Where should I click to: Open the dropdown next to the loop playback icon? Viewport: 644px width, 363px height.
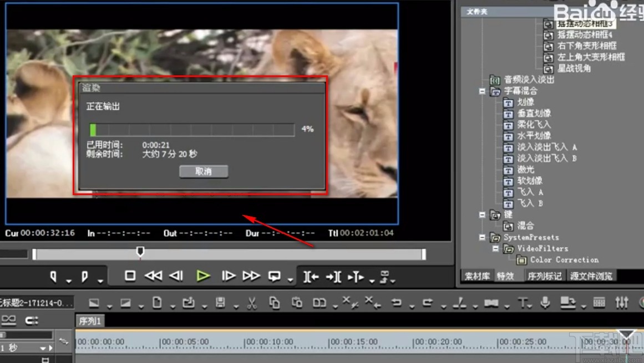point(290,278)
